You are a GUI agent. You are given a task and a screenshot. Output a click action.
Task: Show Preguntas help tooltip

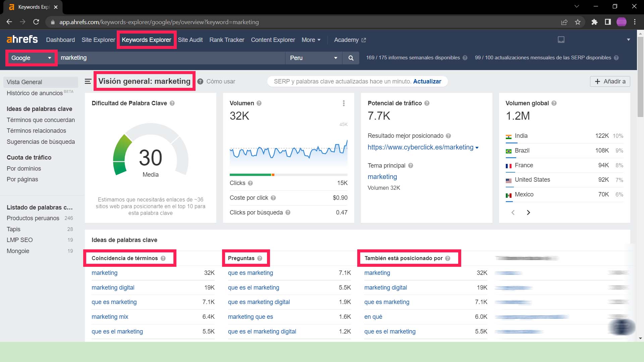(x=260, y=258)
